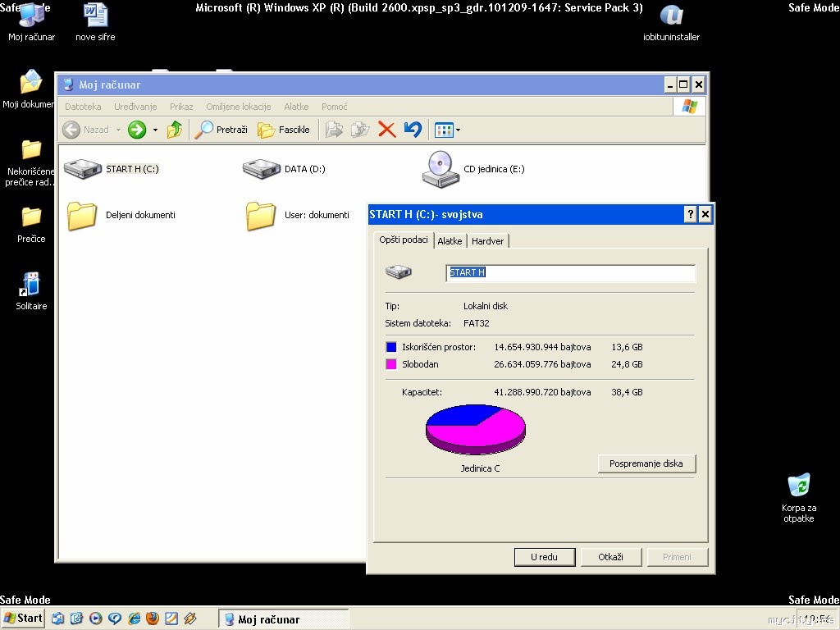Switch to Alatke tab in properties
840x630 pixels.
(x=450, y=241)
